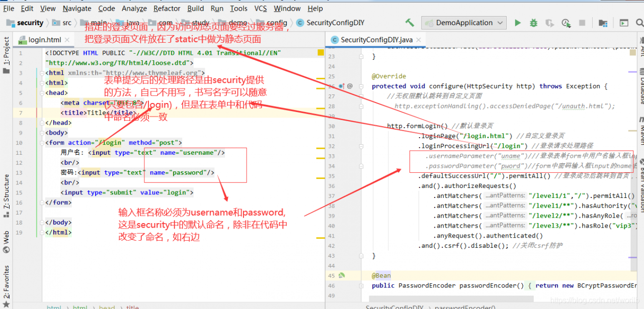Click the @Override annotation on line 25
The image size is (644, 309).
tap(389, 76)
